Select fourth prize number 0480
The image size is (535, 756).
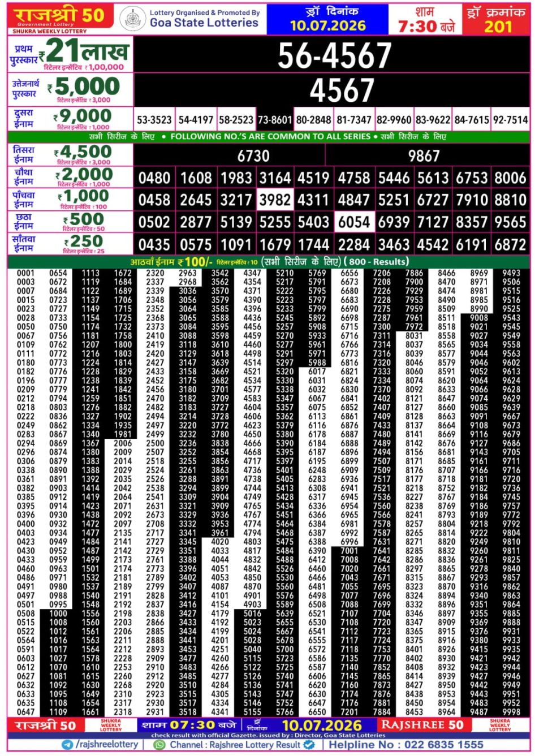pyautogui.click(x=154, y=178)
